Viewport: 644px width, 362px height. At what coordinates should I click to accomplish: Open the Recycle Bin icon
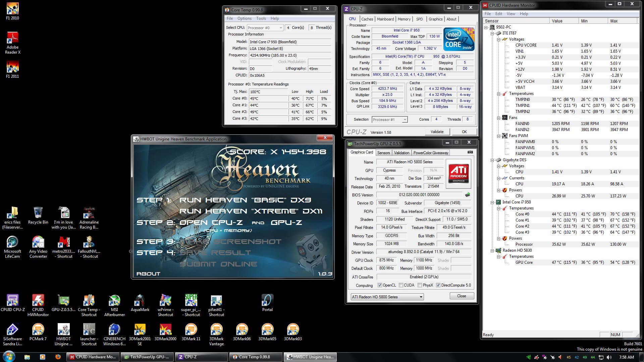[x=38, y=216]
